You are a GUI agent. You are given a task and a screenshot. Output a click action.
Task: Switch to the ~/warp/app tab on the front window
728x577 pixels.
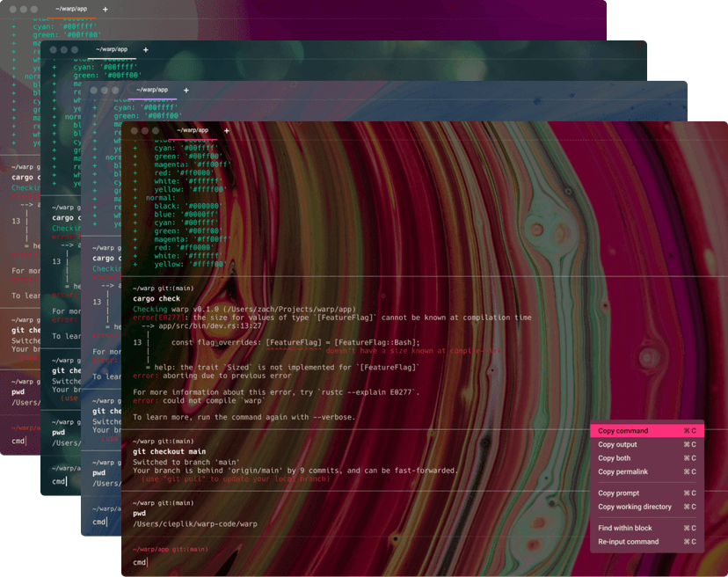click(193, 129)
